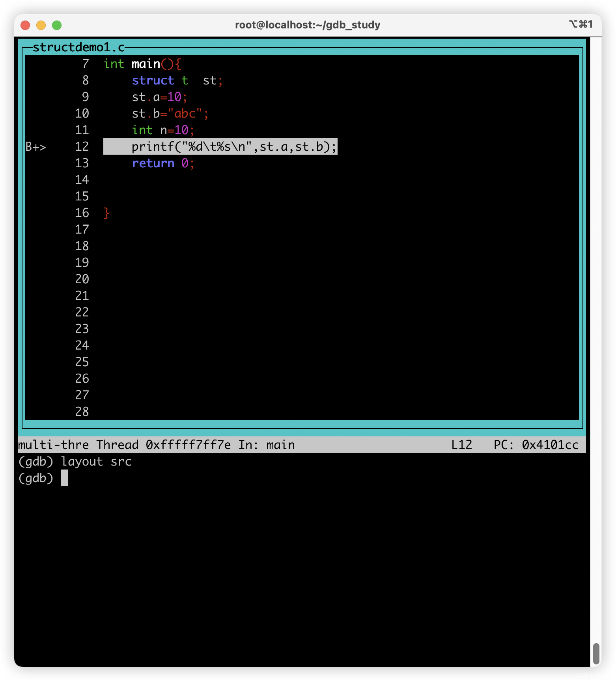Minimize the terminal with yellow button
This screenshot has width=616, height=681.
pyautogui.click(x=41, y=25)
